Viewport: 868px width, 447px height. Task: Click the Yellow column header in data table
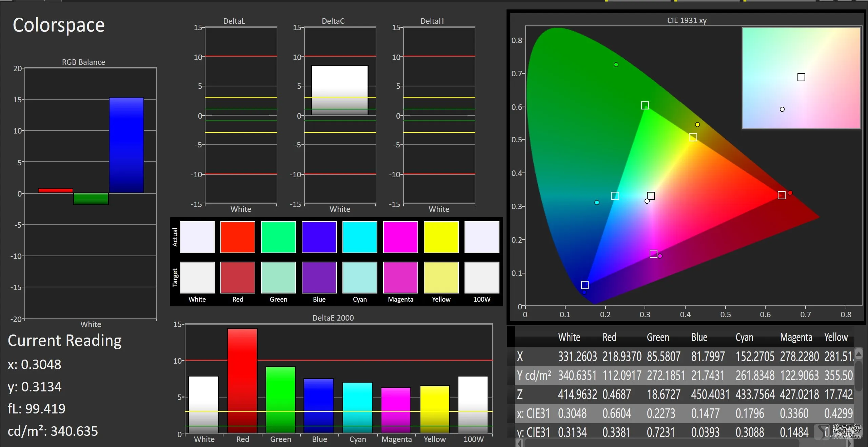(x=836, y=337)
